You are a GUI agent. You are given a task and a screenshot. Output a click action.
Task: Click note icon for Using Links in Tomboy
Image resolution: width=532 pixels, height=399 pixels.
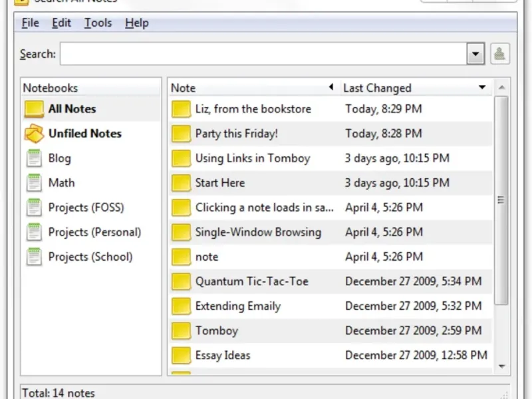[x=181, y=158]
